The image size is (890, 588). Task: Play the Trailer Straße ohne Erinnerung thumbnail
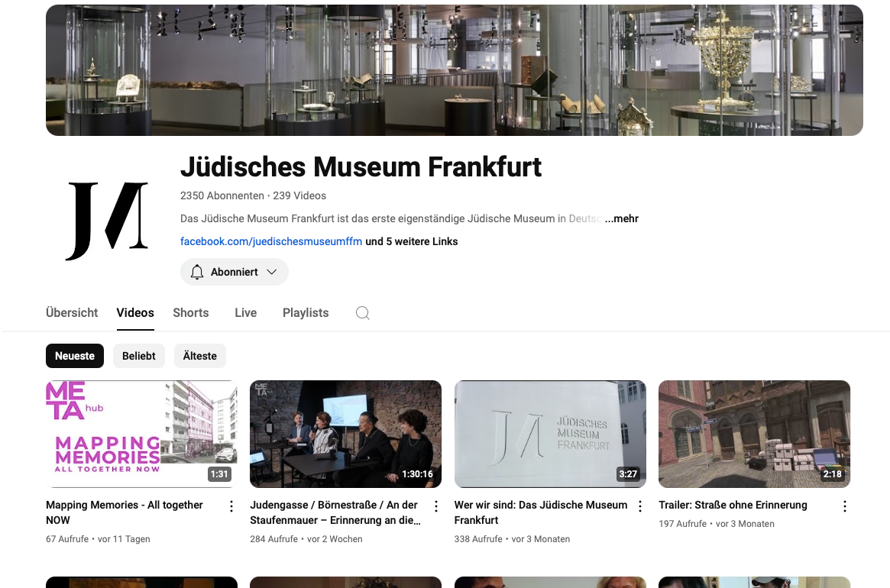[754, 434]
